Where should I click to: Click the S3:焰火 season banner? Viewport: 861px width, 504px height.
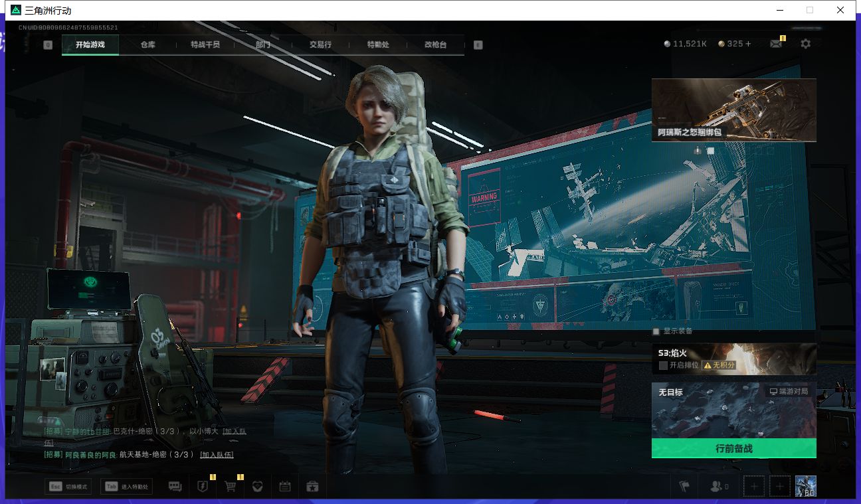733,359
